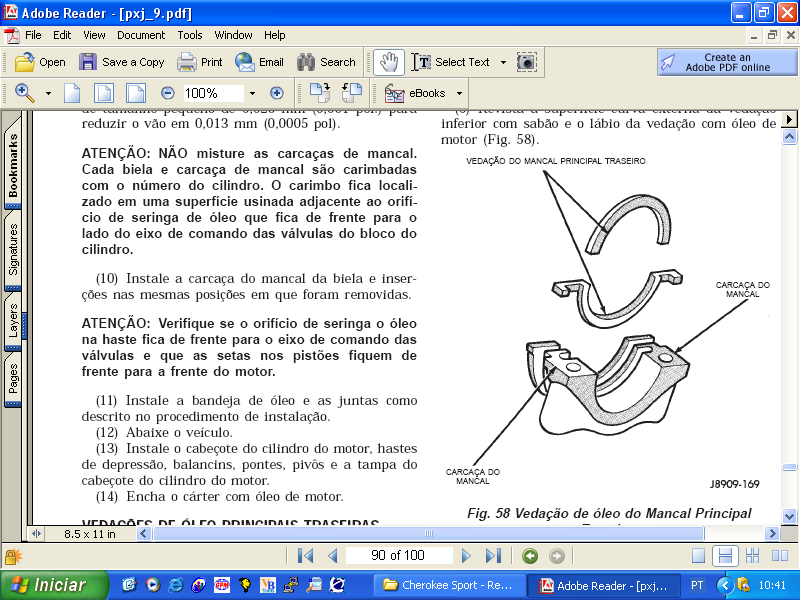Click the zoom out minus button
Viewport: 800px width, 600px height.
point(168,93)
